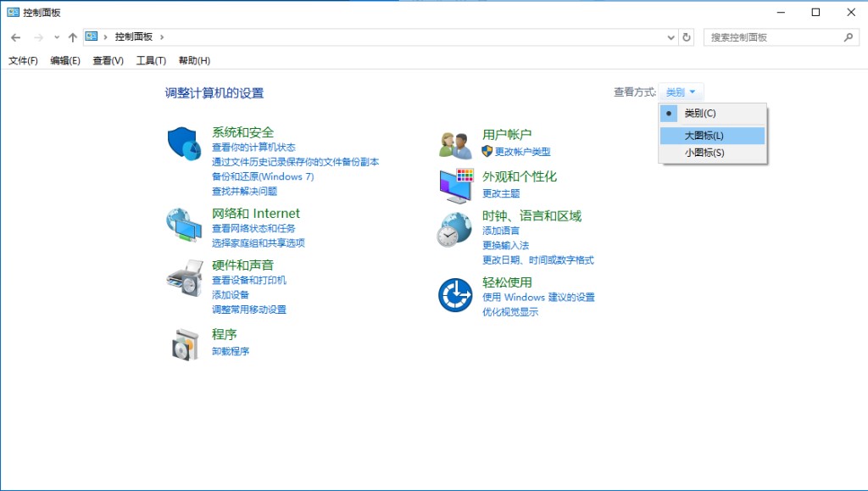
Task: Open the Hardware and Sound printer icon
Action: [x=185, y=278]
